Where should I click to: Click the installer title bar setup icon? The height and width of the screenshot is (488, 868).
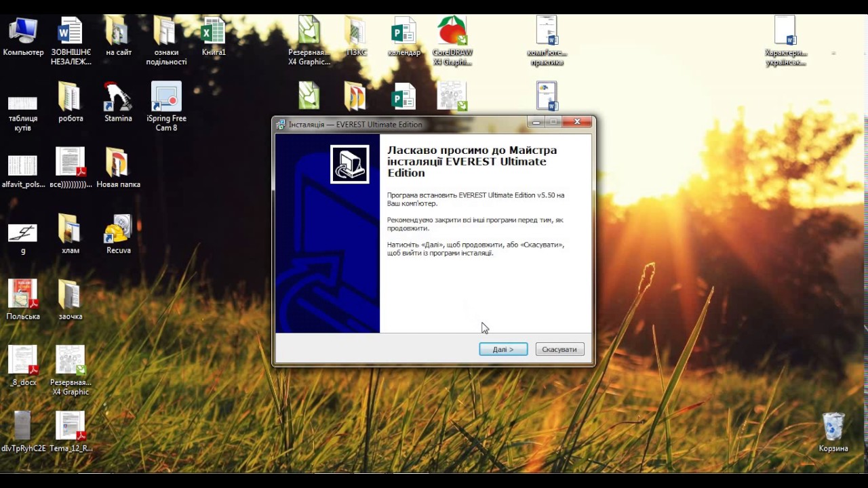coord(281,124)
